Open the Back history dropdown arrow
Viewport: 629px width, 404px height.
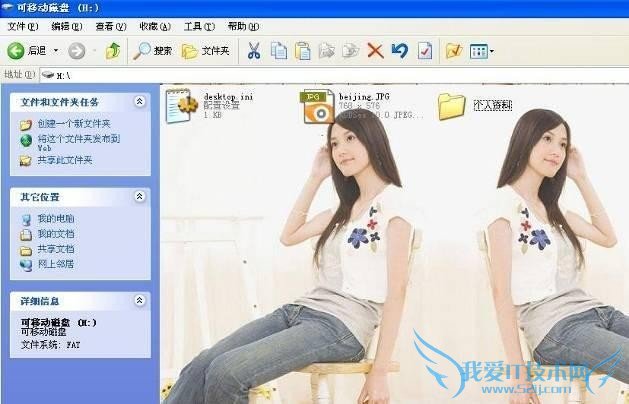tap(56, 51)
